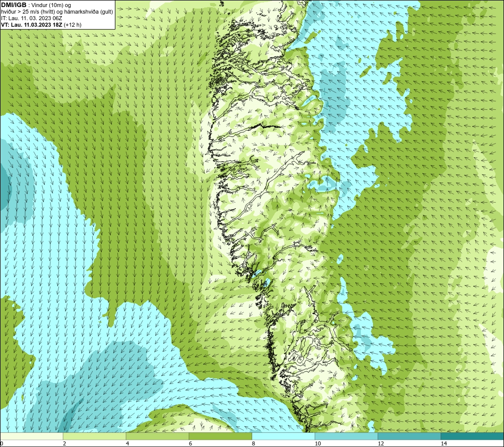Click the 4–6 green color bar segment
The image size is (504, 447).
click(157, 436)
